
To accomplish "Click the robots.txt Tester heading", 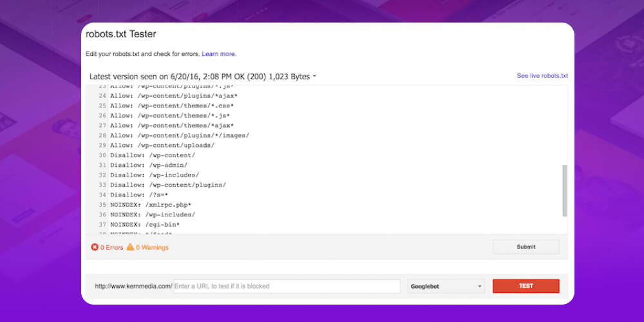I will click(x=121, y=34).
